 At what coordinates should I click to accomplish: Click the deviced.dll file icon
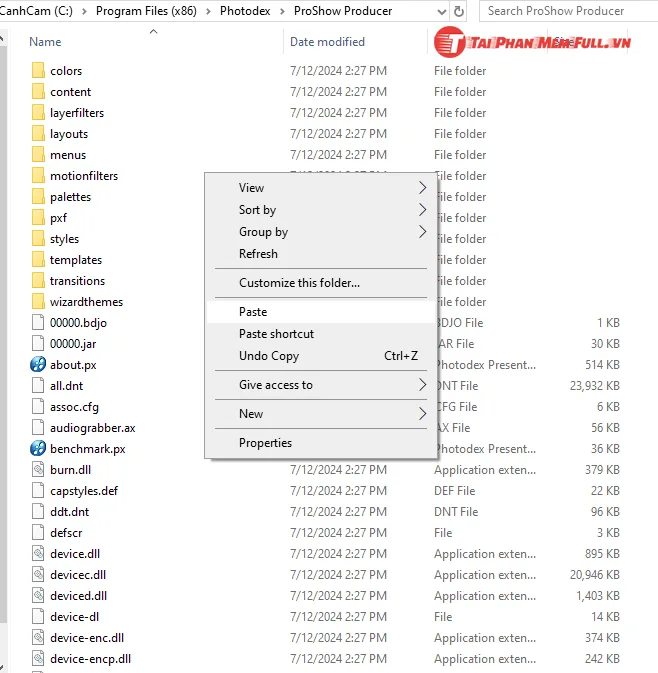[38, 596]
